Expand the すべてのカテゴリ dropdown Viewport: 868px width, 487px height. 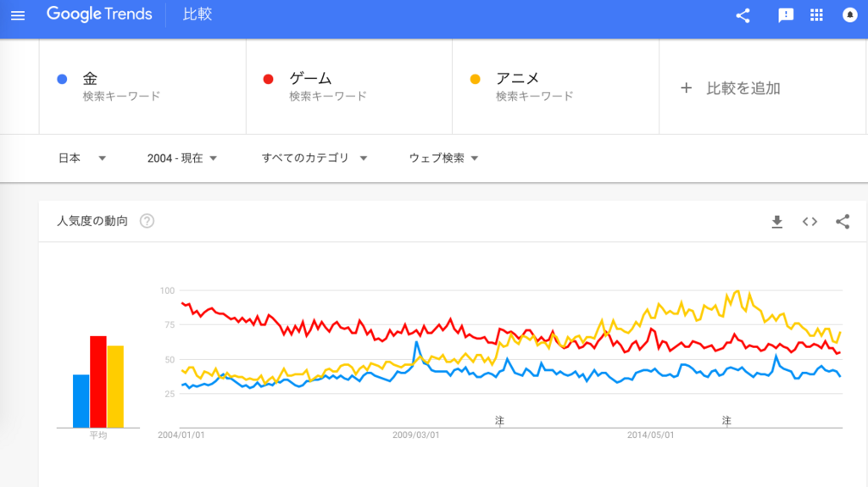pos(314,158)
